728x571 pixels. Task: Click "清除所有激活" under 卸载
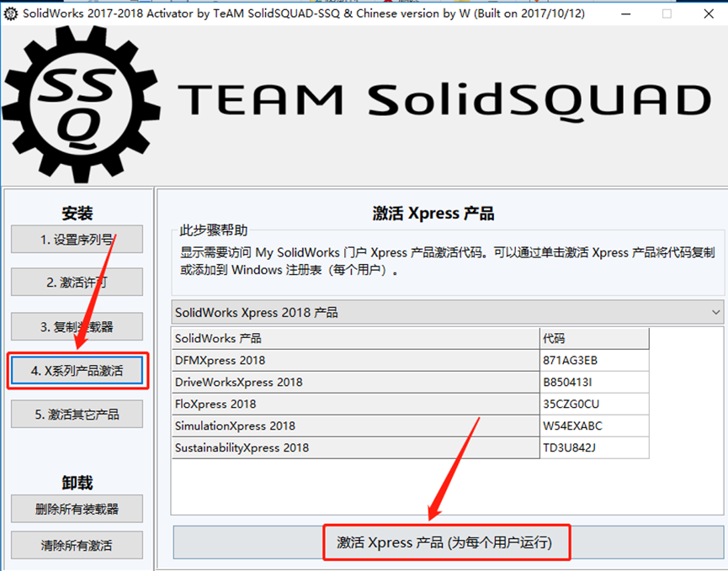point(77,545)
